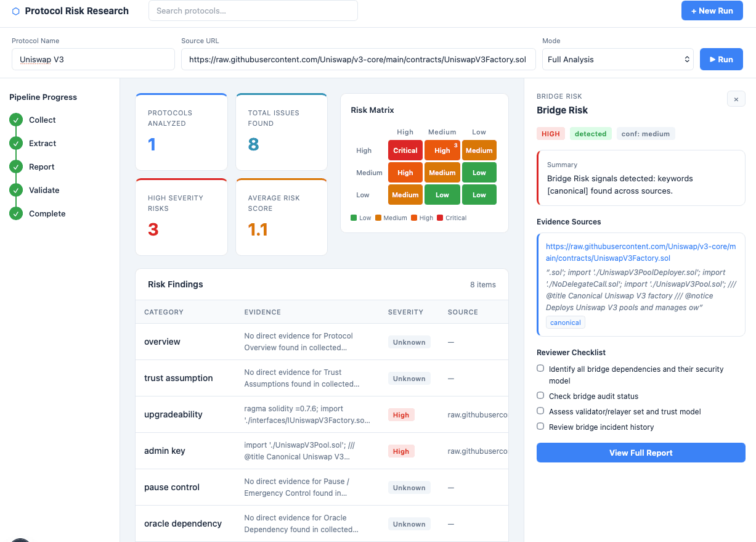Click the Protocol Risk Research hexagon logo
The height and width of the screenshot is (542, 756).
(16, 11)
